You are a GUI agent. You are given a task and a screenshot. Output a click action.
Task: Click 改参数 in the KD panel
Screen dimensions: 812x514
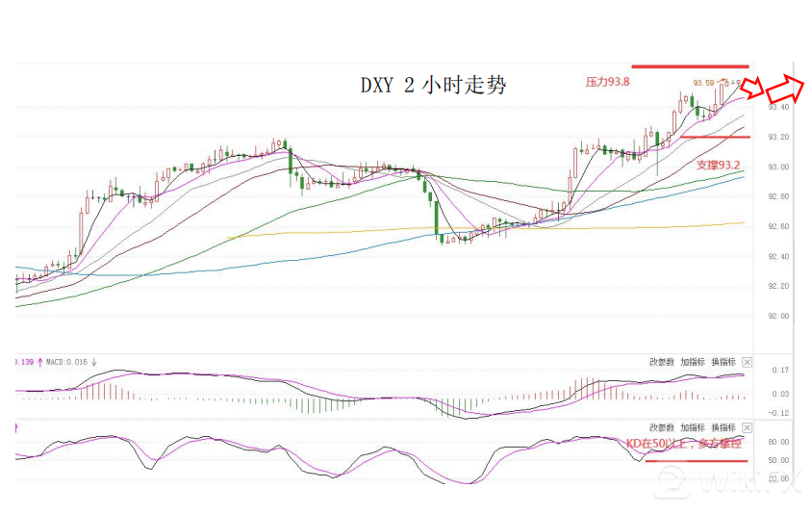point(662,427)
